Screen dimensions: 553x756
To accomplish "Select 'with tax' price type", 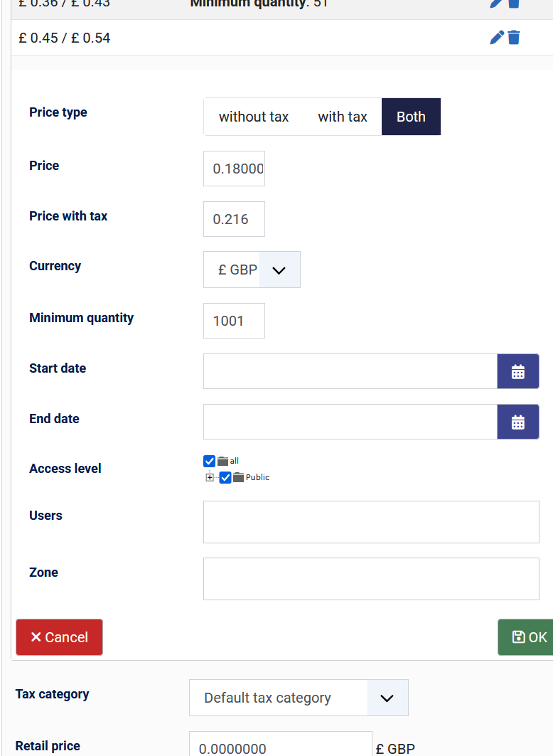I will click(x=343, y=117).
